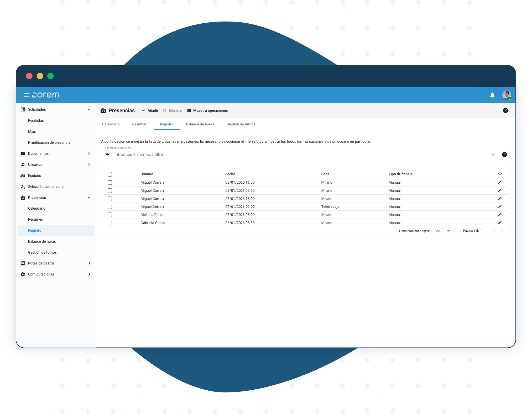Open the Equipos section in the sidebar
This screenshot has width=532, height=414.
(34, 176)
